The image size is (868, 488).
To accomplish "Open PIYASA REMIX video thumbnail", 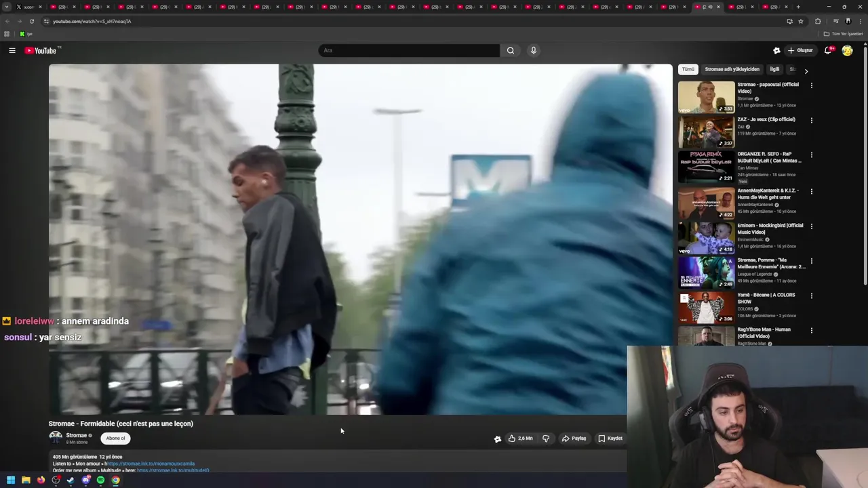I will pyautogui.click(x=706, y=166).
